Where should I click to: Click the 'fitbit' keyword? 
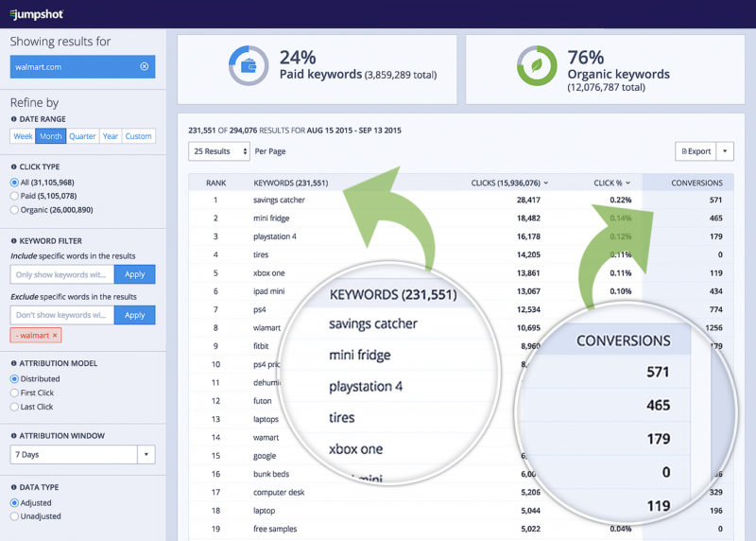(261, 346)
